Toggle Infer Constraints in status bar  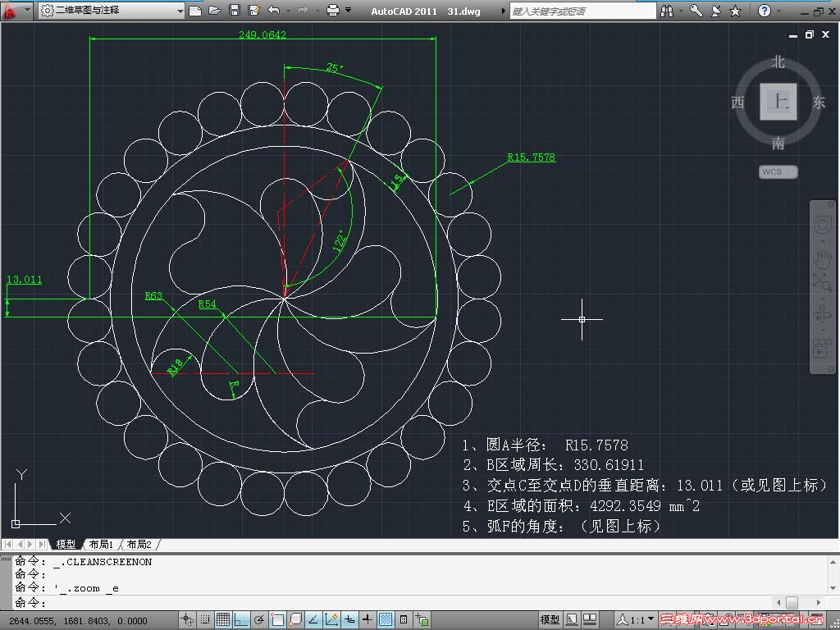[x=187, y=620]
